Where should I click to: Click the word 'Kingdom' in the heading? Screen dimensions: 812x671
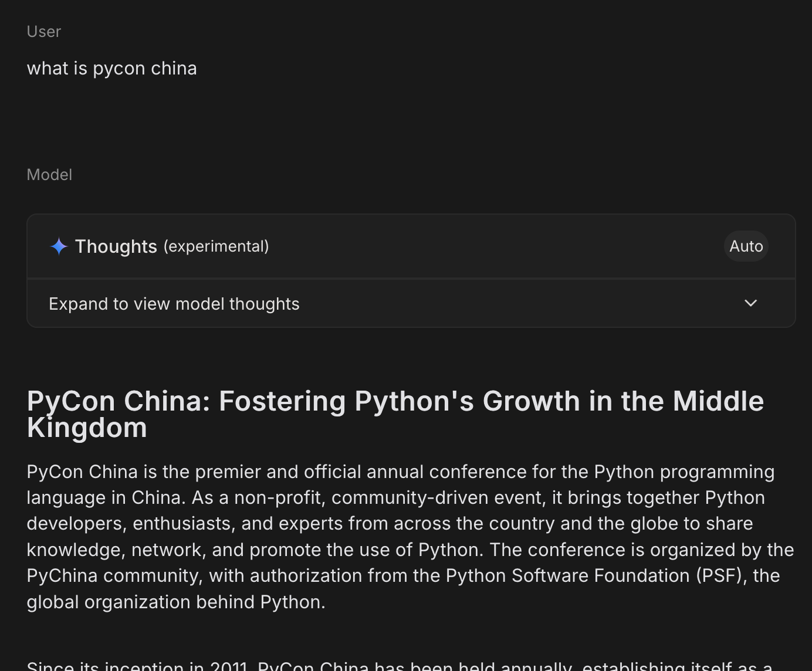tap(87, 428)
